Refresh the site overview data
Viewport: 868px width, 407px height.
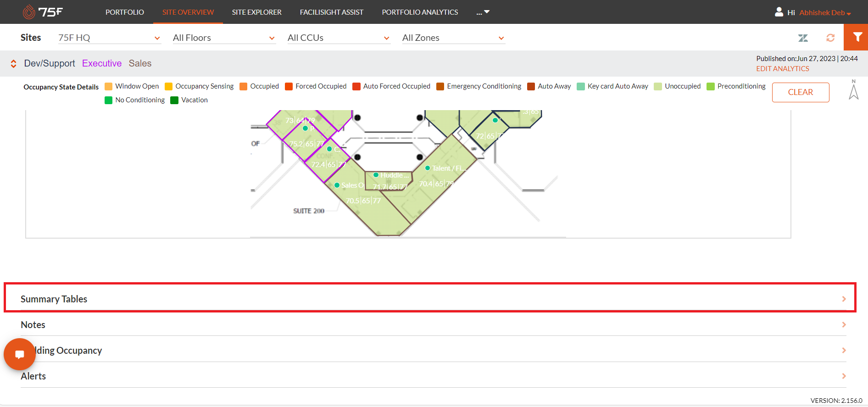[830, 38]
